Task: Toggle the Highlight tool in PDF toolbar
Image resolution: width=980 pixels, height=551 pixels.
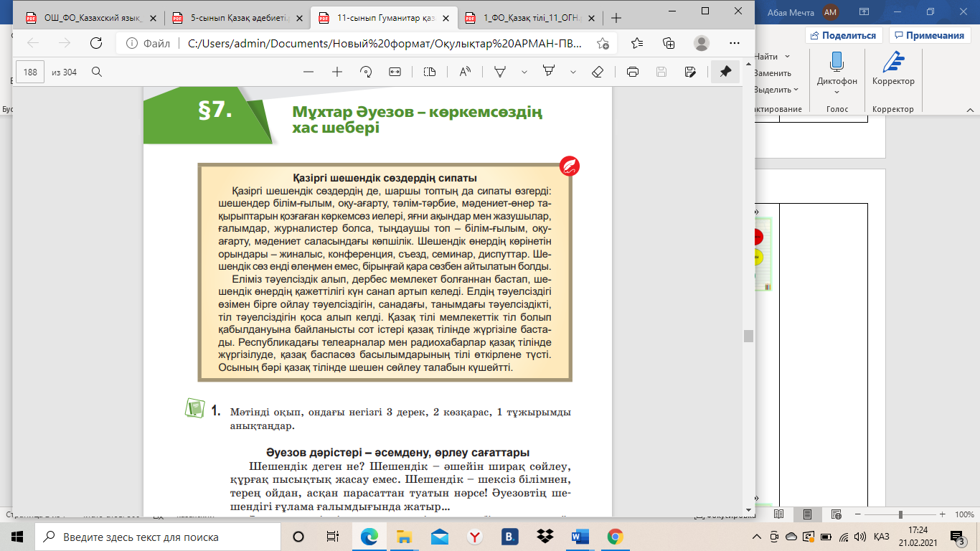Action: [x=549, y=72]
